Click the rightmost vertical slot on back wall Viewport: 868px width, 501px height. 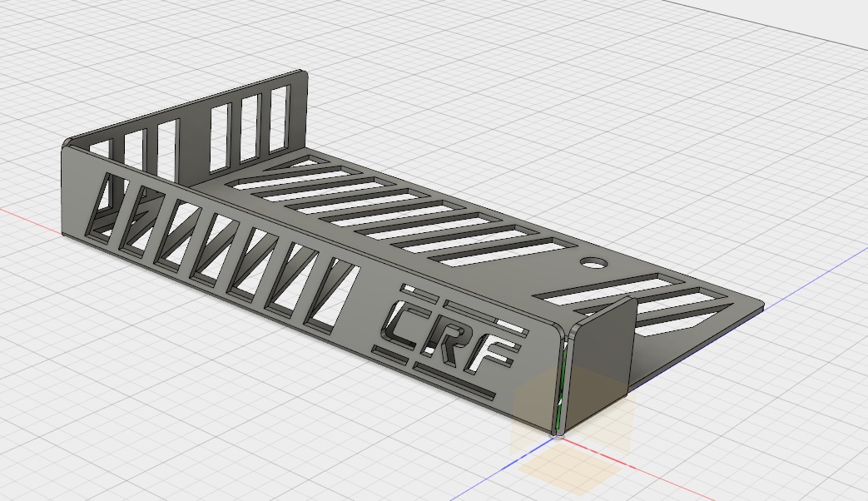280,118
